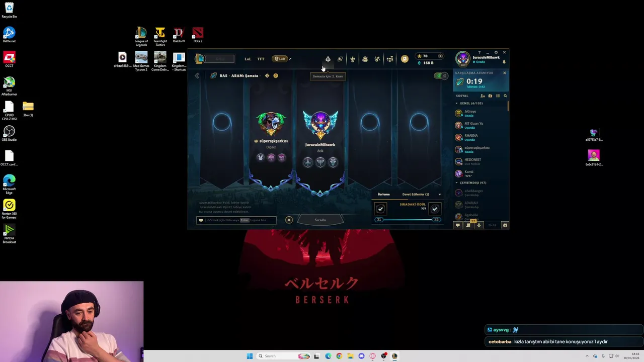Open the 36w (1) desktop folder
This screenshot has height=362, width=644.
click(x=28, y=108)
